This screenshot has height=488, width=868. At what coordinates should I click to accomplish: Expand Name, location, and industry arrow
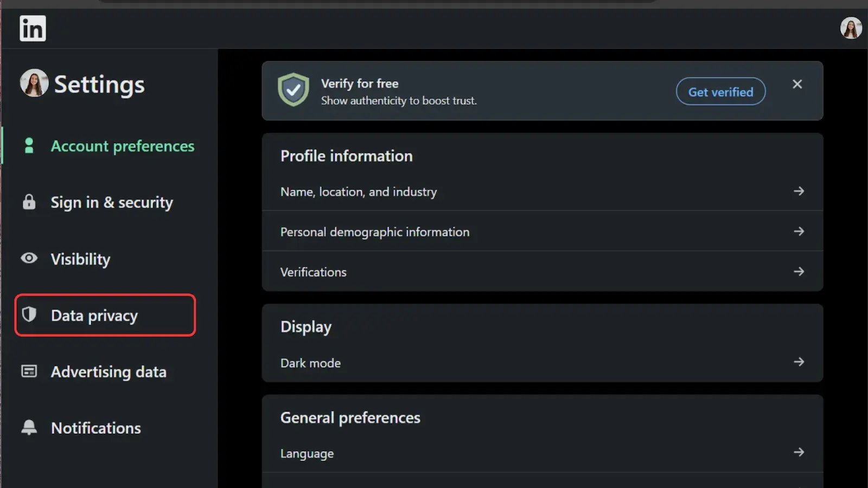click(799, 191)
